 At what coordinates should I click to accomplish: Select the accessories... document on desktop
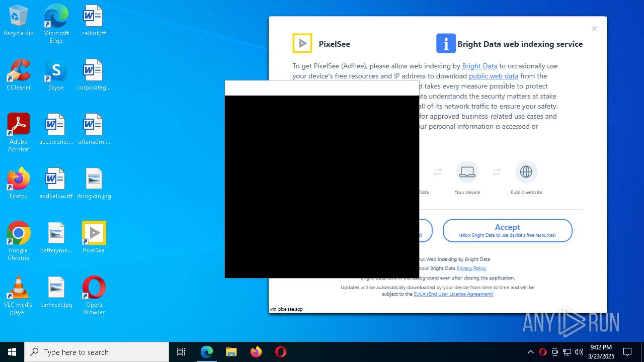[x=56, y=129]
